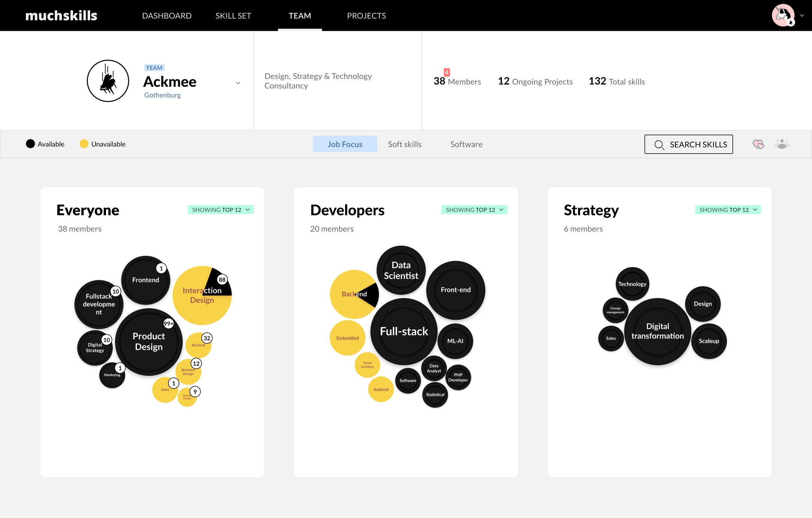
Task: Open the Gothenburg location link
Action: tap(162, 95)
